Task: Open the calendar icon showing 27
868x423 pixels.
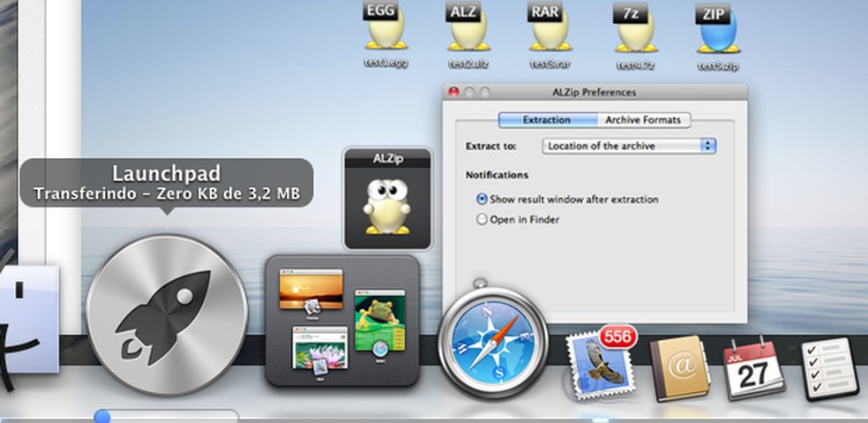Action: (x=753, y=367)
